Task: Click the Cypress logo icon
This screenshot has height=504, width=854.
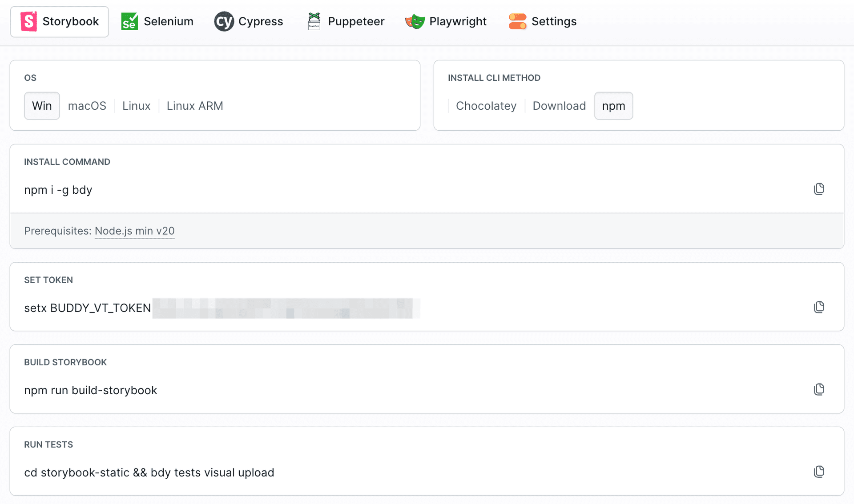Action: click(x=224, y=21)
